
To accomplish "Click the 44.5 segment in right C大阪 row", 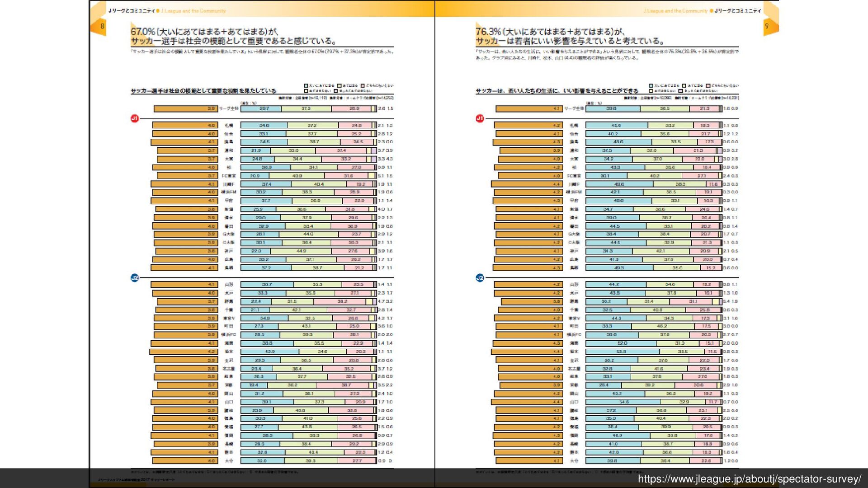I will [x=616, y=243].
